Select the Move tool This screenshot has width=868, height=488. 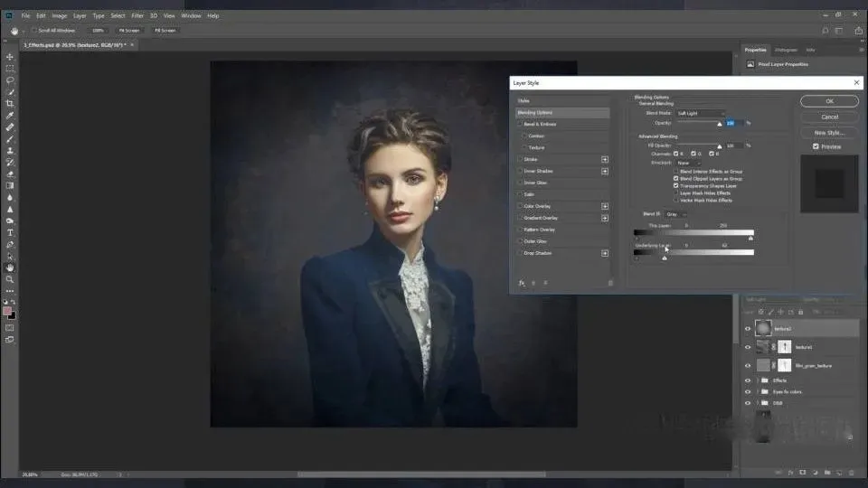pos(10,57)
